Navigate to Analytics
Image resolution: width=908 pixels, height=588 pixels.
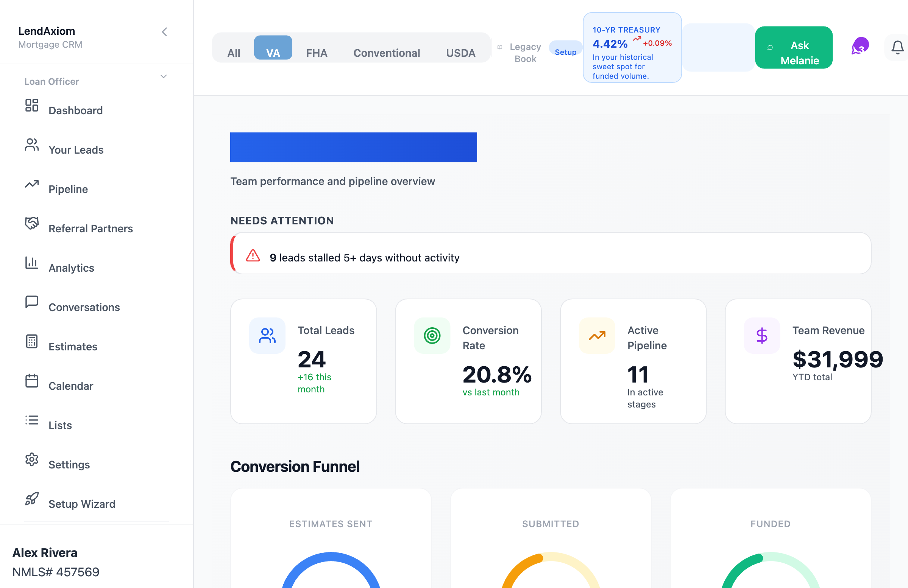coord(71,268)
